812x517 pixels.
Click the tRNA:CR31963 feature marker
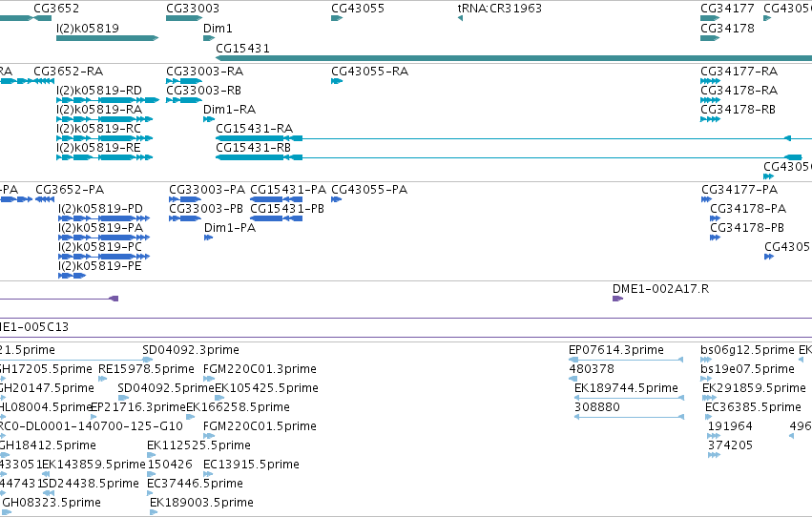tap(460, 18)
